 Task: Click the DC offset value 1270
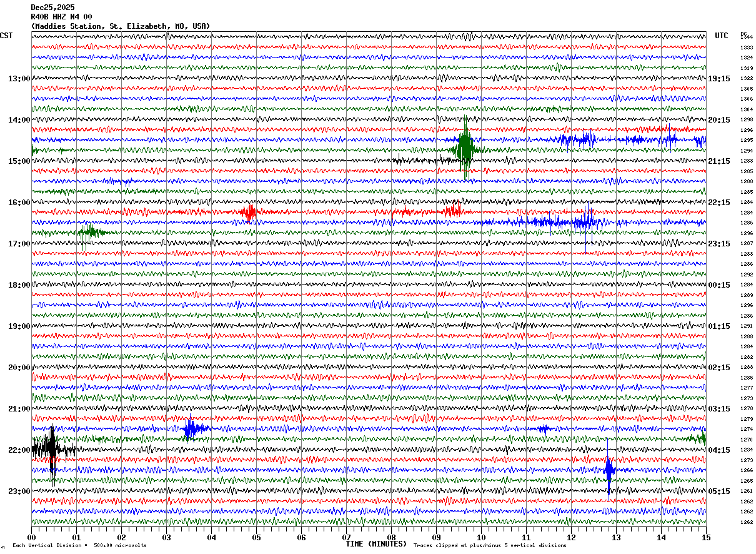[x=746, y=440]
